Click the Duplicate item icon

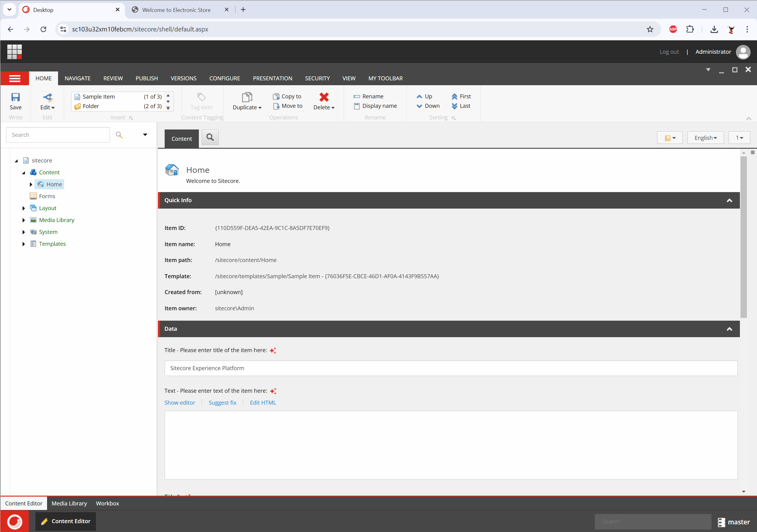point(247,97)
